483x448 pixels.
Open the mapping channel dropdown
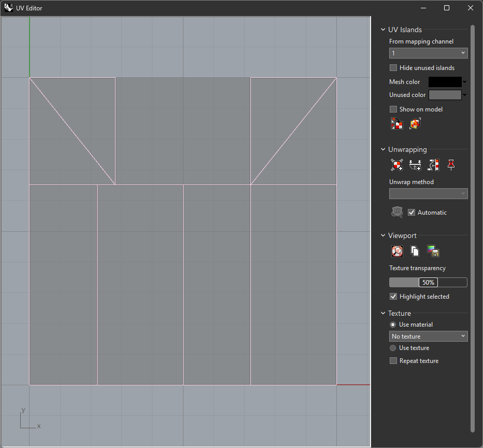(x=428, y=53)
